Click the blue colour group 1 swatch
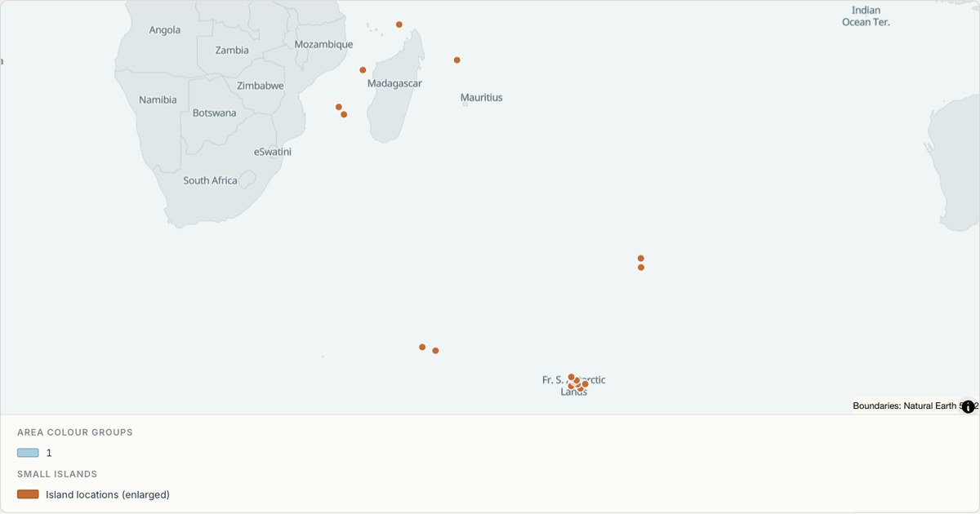This screenshot has width=980, height=514. 28,453
